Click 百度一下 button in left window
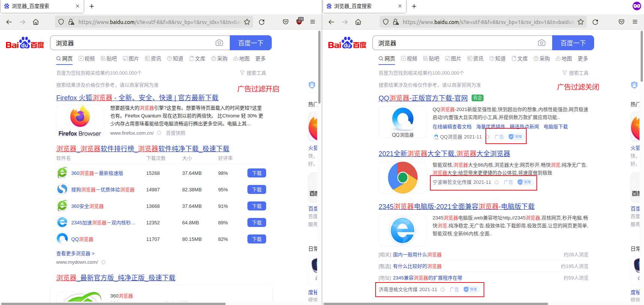The width and height of the screenshot is (644, 305). click(x=251, y=43)
